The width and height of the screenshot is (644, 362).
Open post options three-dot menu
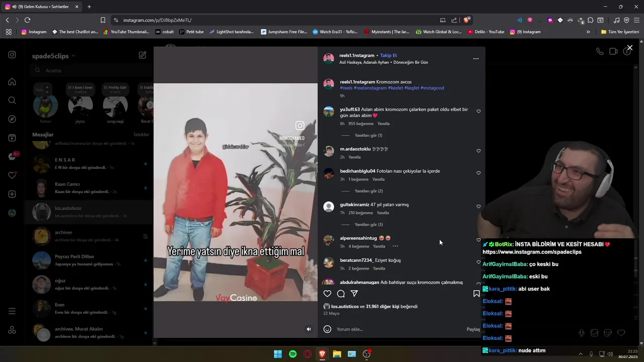click(x=476, y=59)
